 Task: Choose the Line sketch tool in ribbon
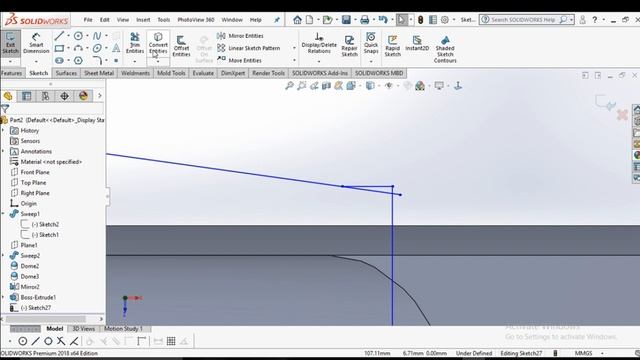(59, 36)
